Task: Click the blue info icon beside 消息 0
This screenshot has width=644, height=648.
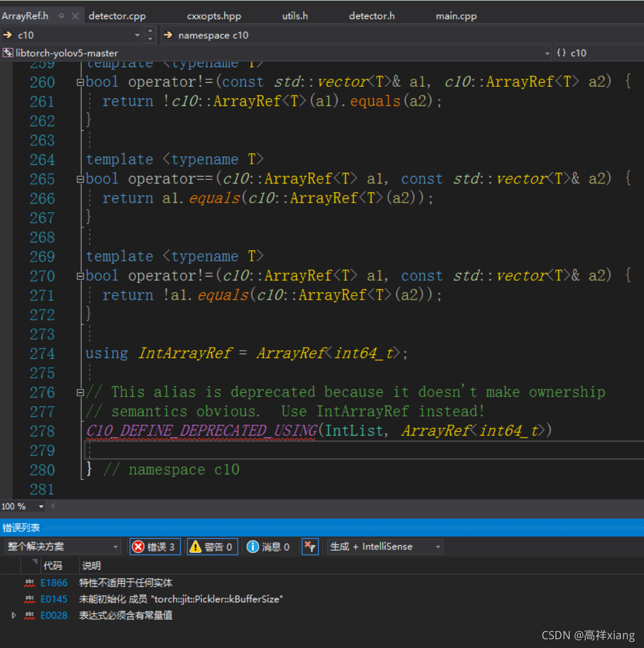Action: [x=253, y=546]
